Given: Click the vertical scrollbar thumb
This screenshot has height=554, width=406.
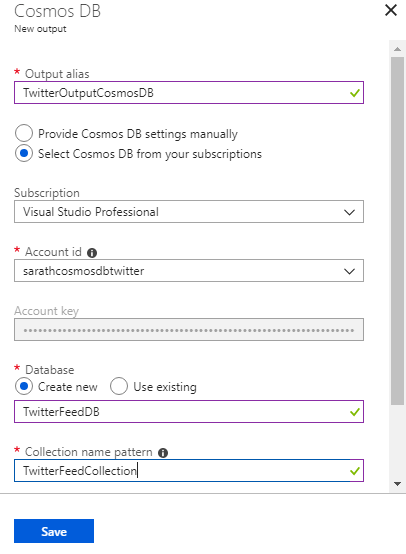Looking at the screenshot, I should [398, 231].
